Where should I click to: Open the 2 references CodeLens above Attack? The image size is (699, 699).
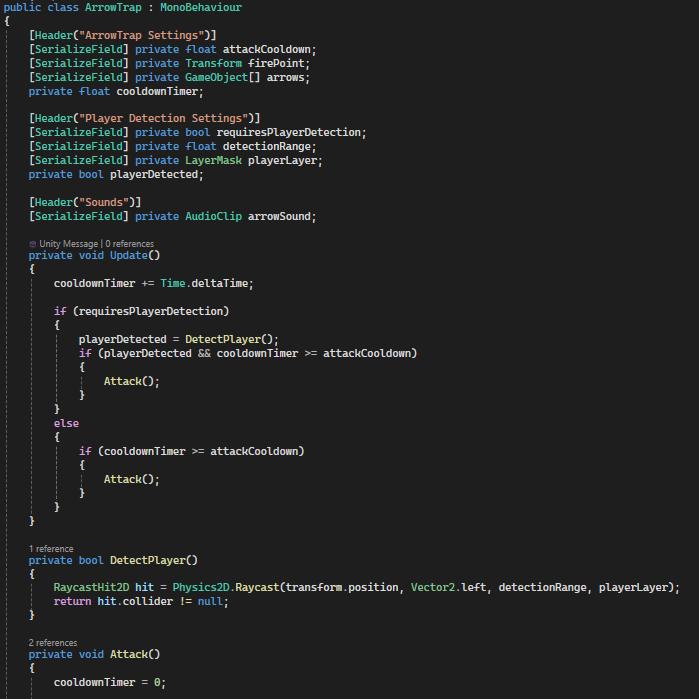click(53, 643)
